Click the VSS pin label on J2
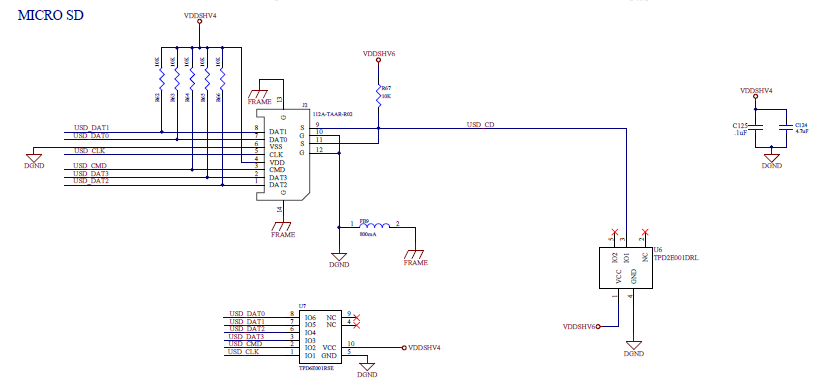822x390 pixels. pyautogui.click(x=277, y=147)
